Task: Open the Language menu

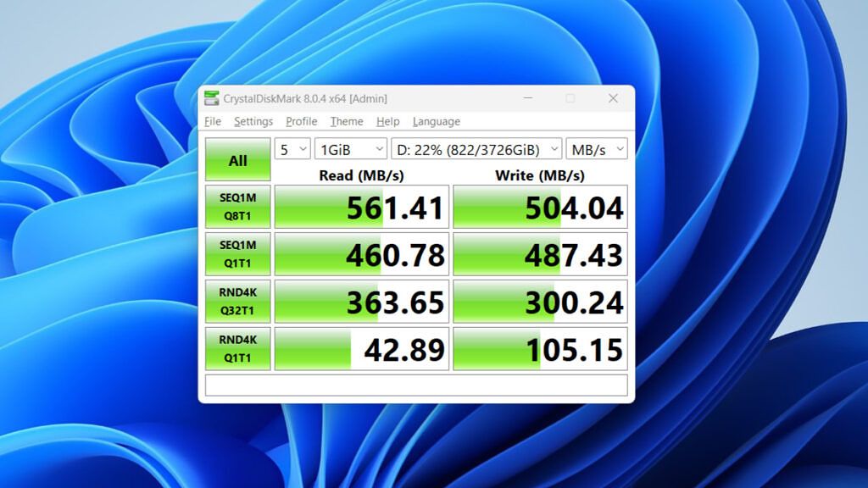Action: (x=435, y=121)
